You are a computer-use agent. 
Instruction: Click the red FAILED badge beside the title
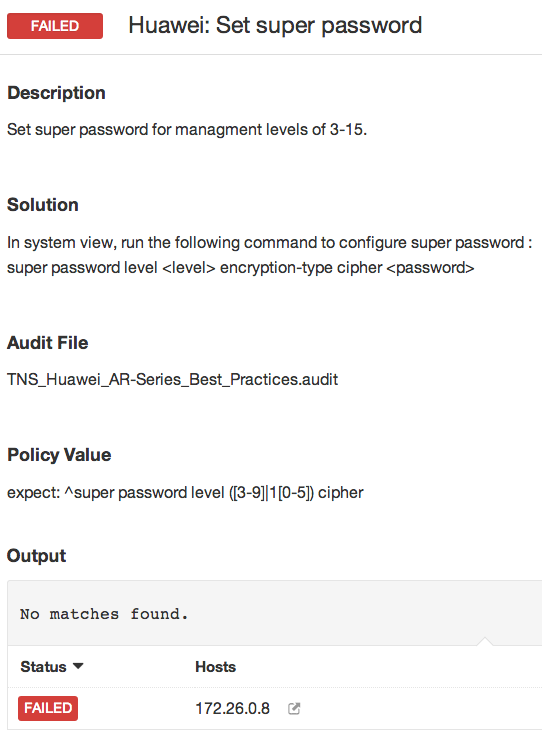[x=55, y=26]
